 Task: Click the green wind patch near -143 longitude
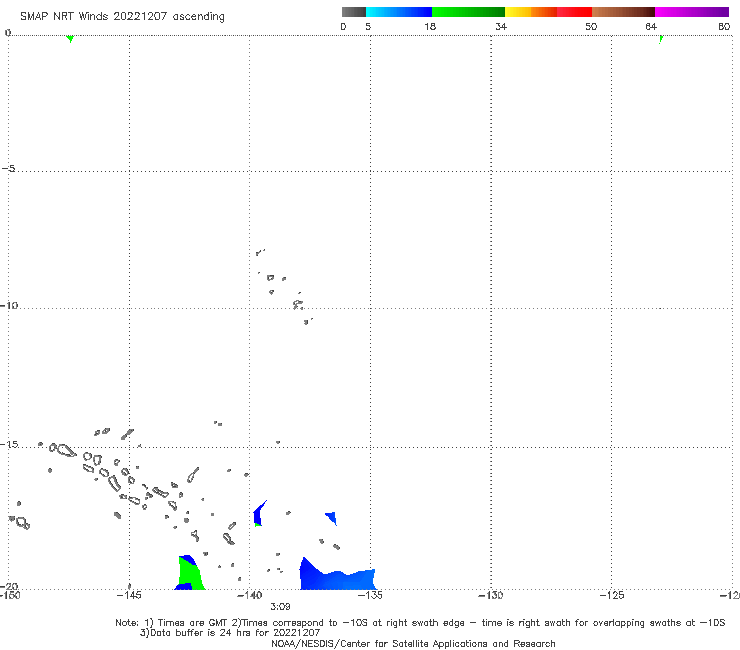191,574
